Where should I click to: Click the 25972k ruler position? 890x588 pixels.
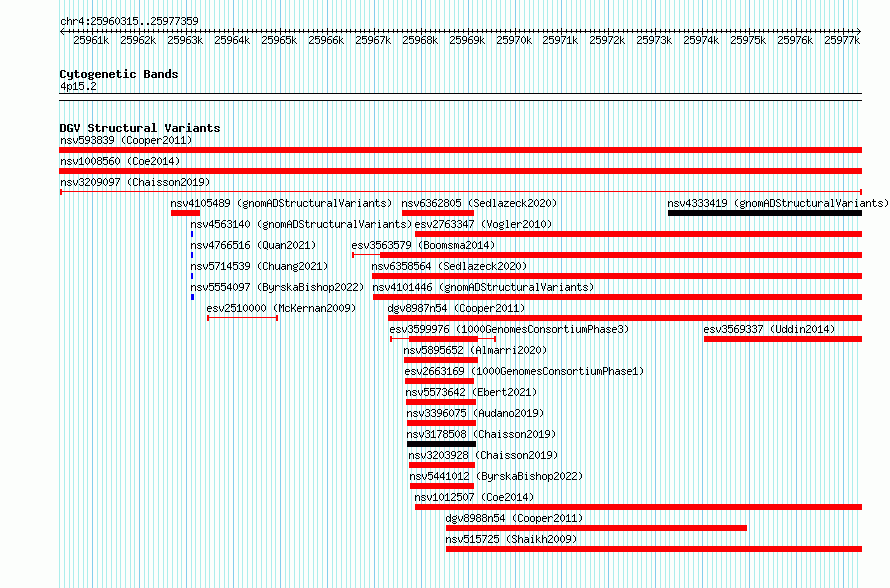coord(607,40)
